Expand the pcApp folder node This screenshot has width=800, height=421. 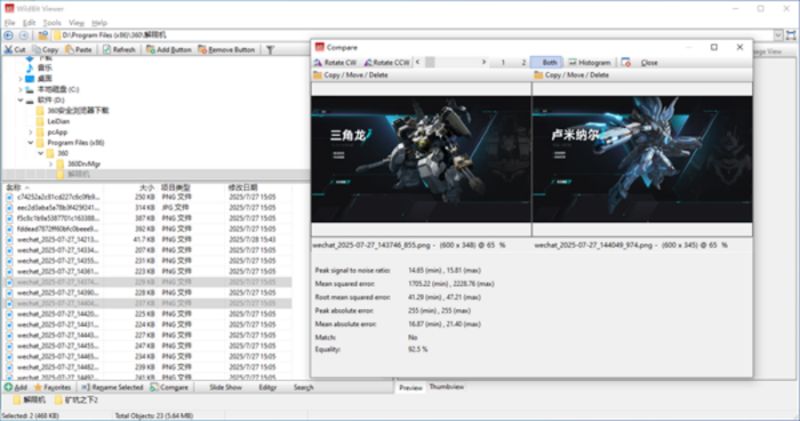[31, 132]
